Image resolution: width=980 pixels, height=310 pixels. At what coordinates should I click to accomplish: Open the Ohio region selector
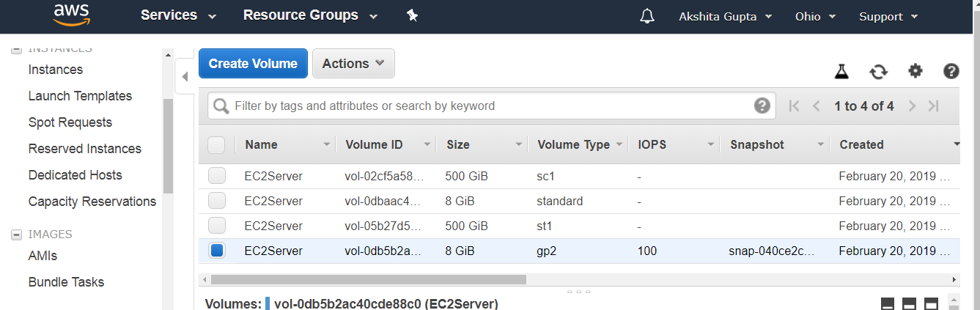click(x=815, y=16)
